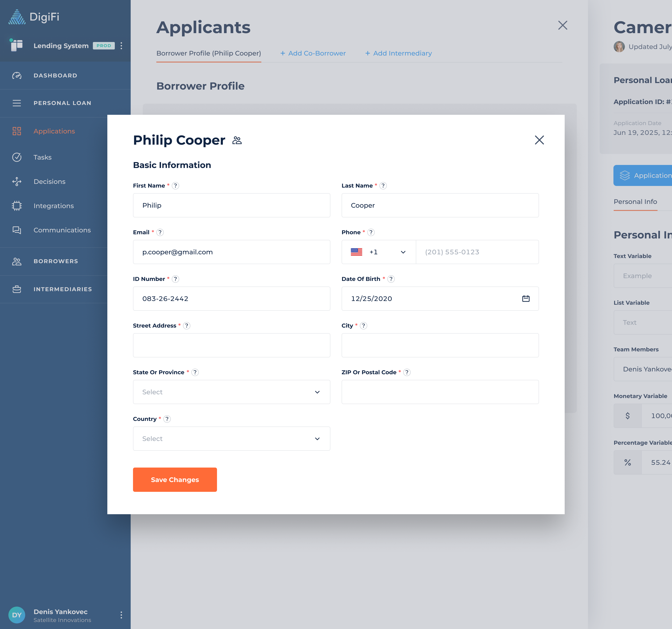The width and height of the screenshot is (672, 629).
Task: Open the Lending System options menu
Action: [121, 46]
